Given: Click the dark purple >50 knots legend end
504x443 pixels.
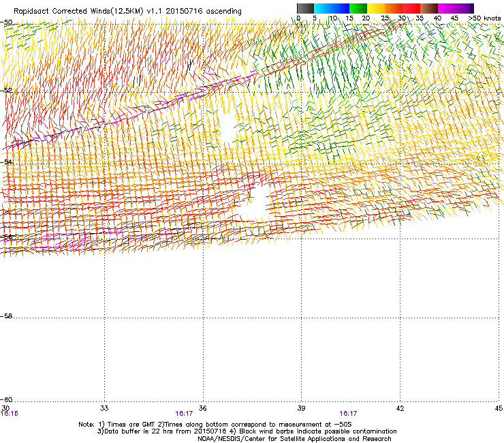Looking at the screenshot, I should pyautogui.click(x=472, y=8).
